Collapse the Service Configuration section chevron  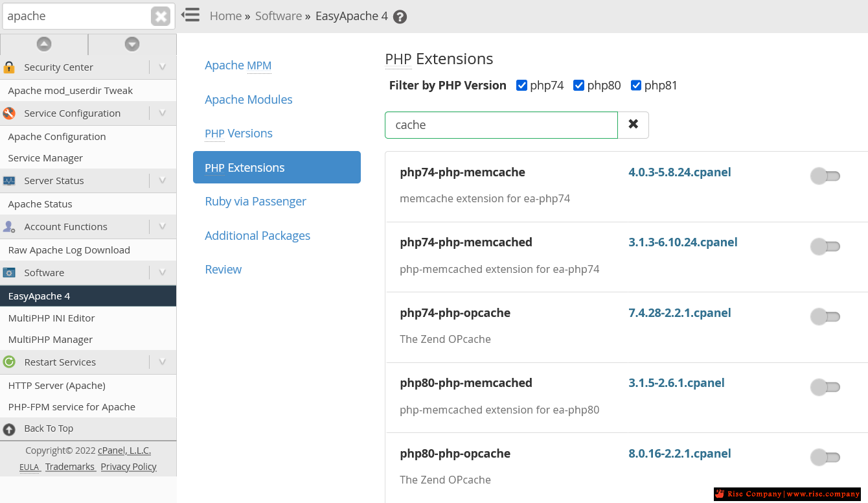pyautogui.click(x=163, y=113)
